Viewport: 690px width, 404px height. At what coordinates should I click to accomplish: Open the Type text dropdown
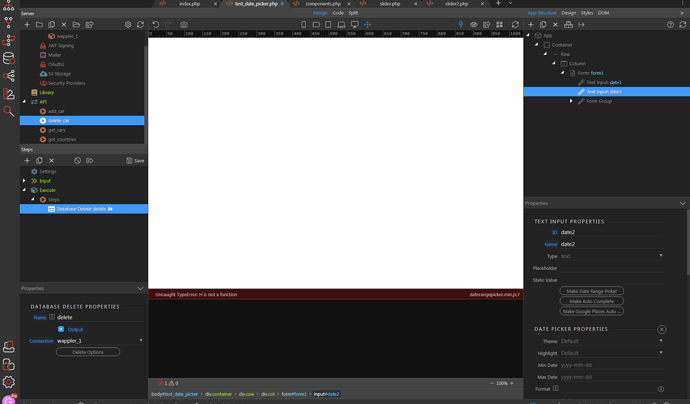pos(612,256)
